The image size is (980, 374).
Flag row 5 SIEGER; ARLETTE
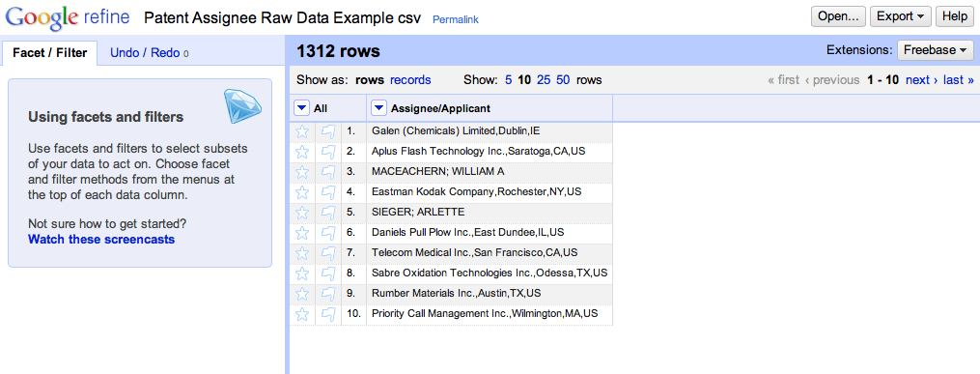click(x=328, y=213)
